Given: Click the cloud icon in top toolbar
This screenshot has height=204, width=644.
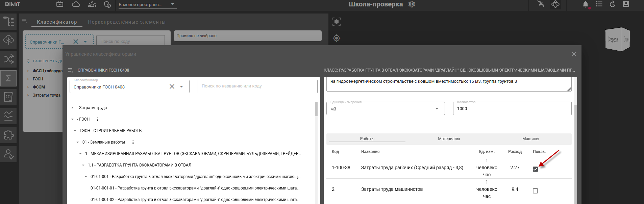Looking at the screenshot, I should pos(76,4).
